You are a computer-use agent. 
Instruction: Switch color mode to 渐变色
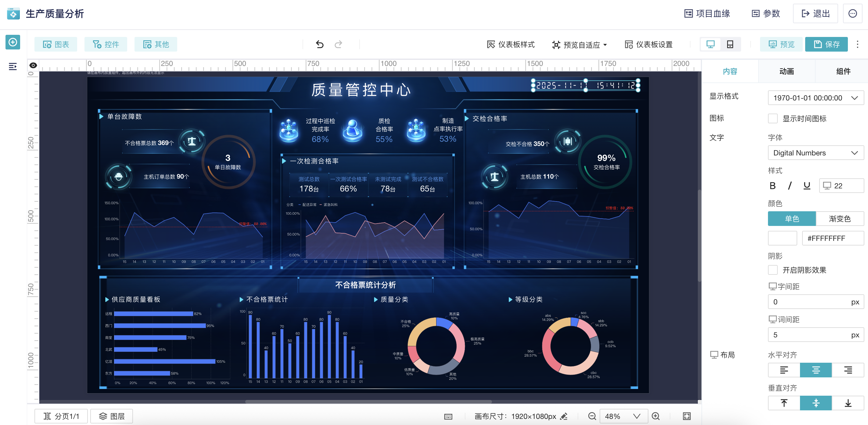[840, 219]
